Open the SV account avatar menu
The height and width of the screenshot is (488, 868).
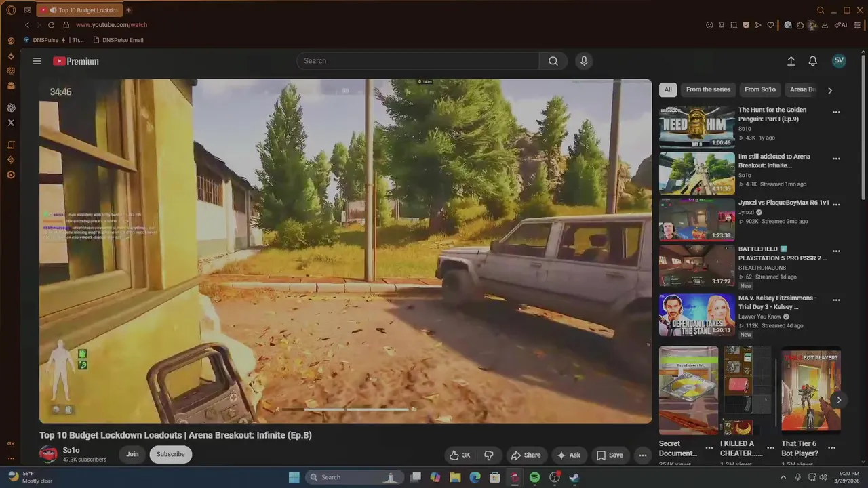click(839, 60)
